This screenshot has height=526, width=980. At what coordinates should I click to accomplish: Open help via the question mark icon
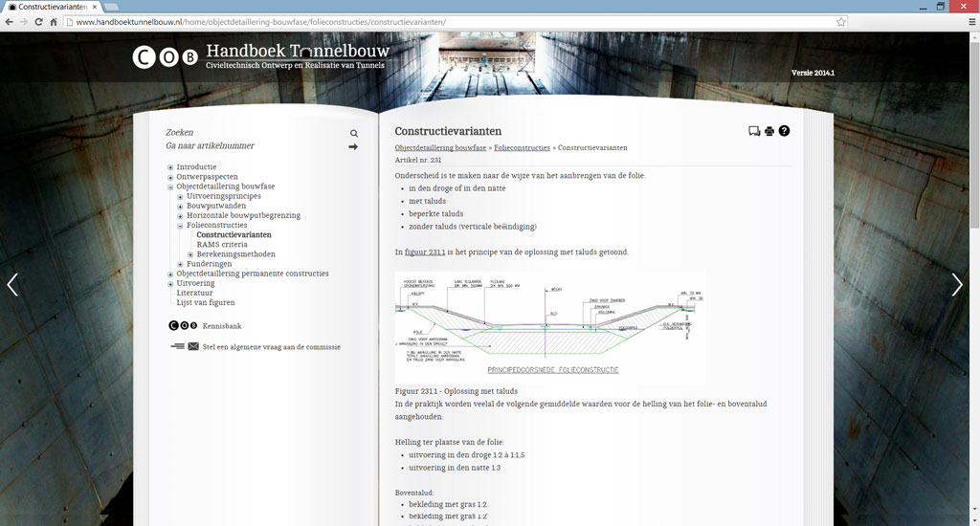click(784, 131)
